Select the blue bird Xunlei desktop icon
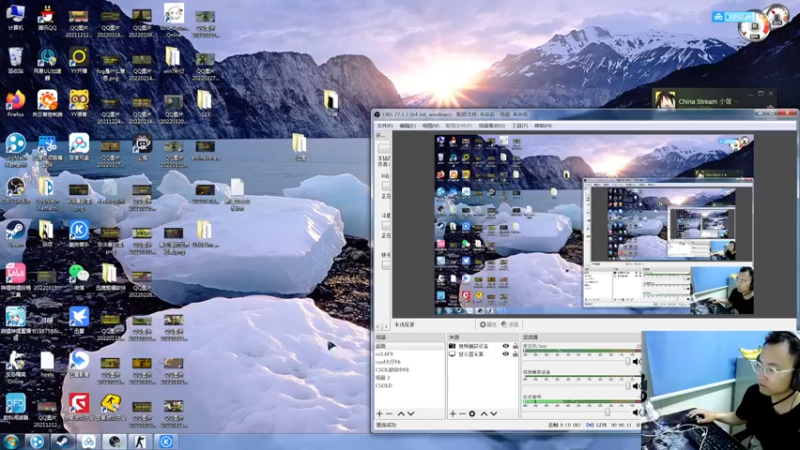This screenshot has width=800, height=450. point(79,320)
